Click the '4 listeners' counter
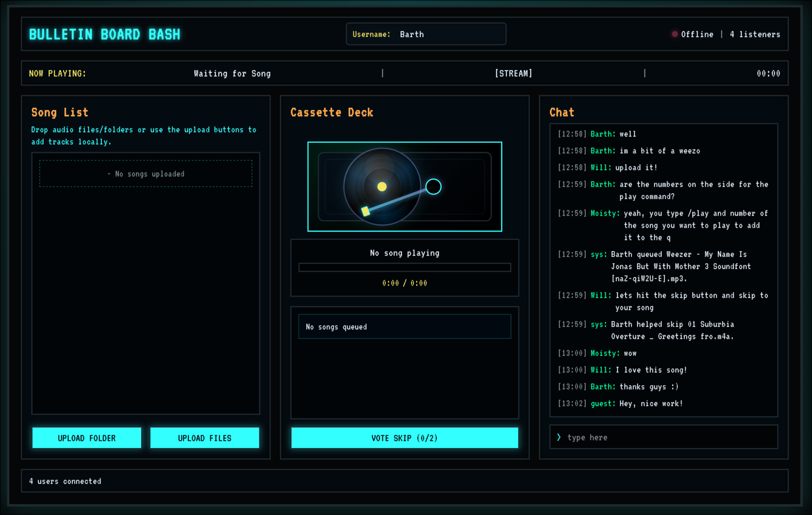This screenshot has height=515, width=812. pyautogui.click(x=755, y=34)
